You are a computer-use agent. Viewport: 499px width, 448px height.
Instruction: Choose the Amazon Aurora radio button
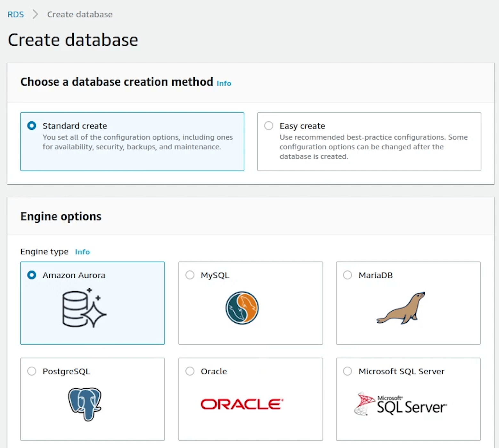point(32,275)
